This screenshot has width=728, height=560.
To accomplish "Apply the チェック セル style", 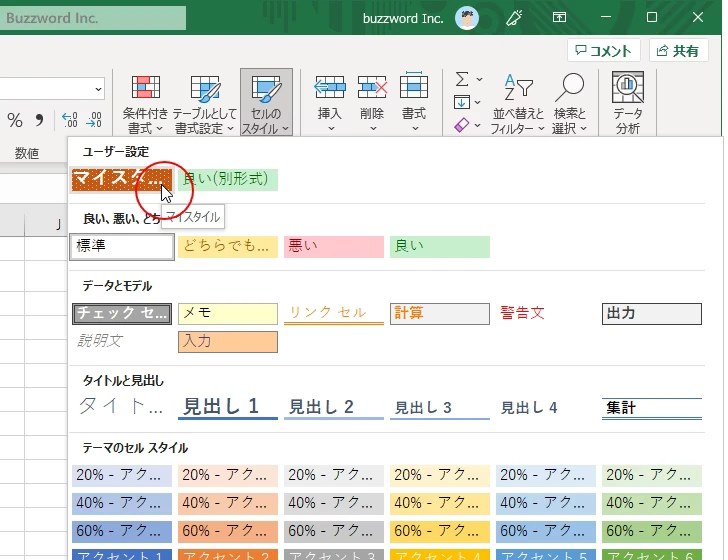I will tap(122, 314).
